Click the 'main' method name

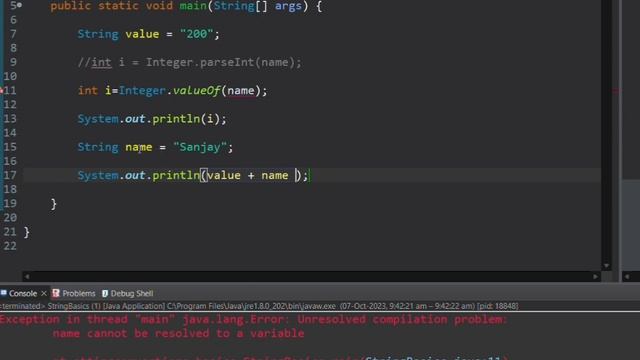tap(193, 6)
